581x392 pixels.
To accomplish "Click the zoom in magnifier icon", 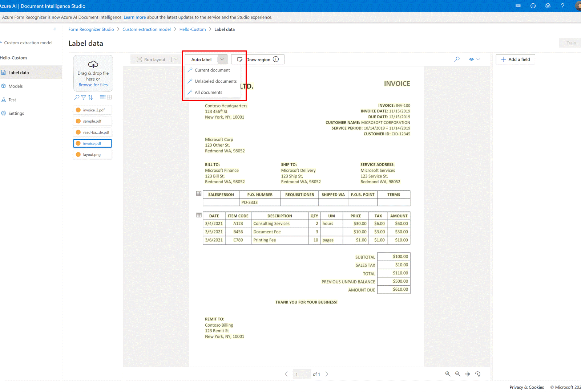I will coord(448,374).
